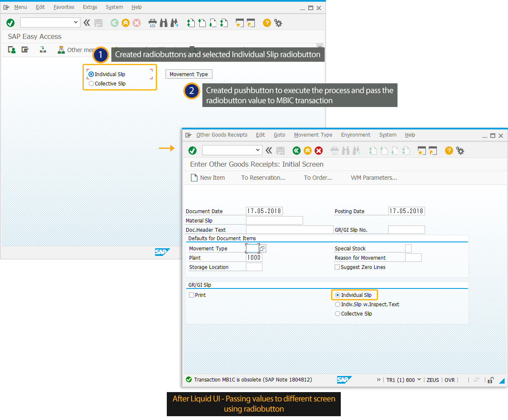Click the Posting Date input field

406,211
